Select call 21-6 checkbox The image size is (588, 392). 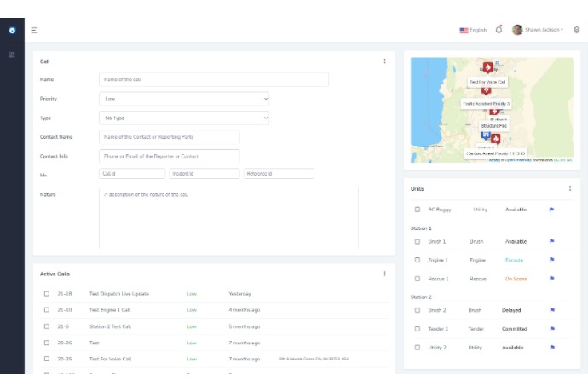point(47,326)
